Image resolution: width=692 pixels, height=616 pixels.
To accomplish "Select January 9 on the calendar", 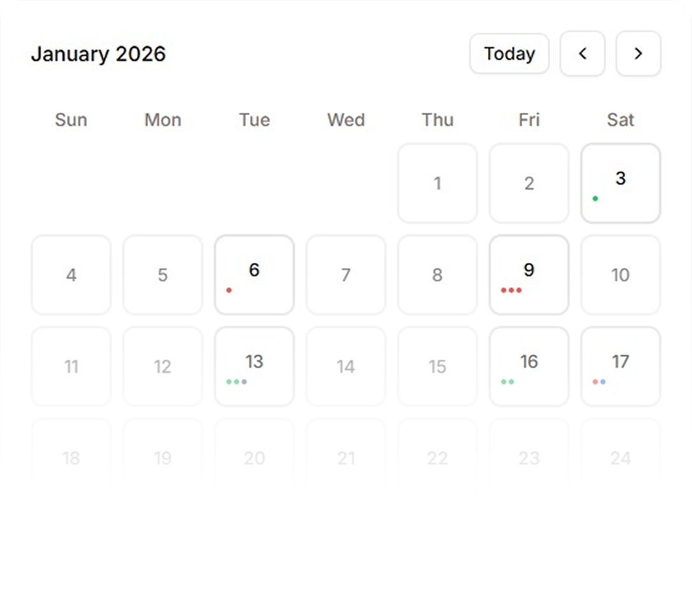I will (x=529, y=275).
